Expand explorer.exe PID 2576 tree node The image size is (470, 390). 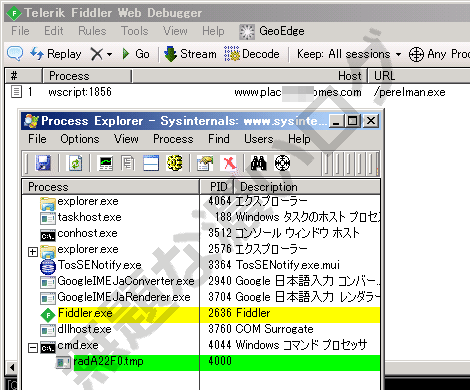click(x=33, y=252)
